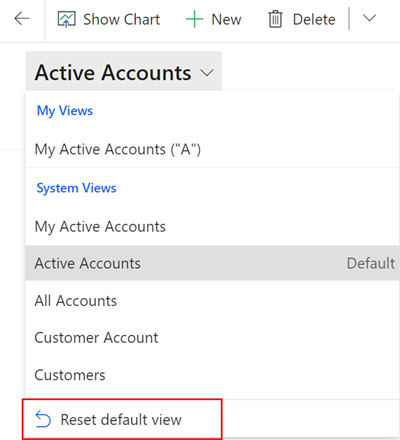Select the Customer Account view
The height and width of the screenshot is (440, 400).
tap(212, 338)
